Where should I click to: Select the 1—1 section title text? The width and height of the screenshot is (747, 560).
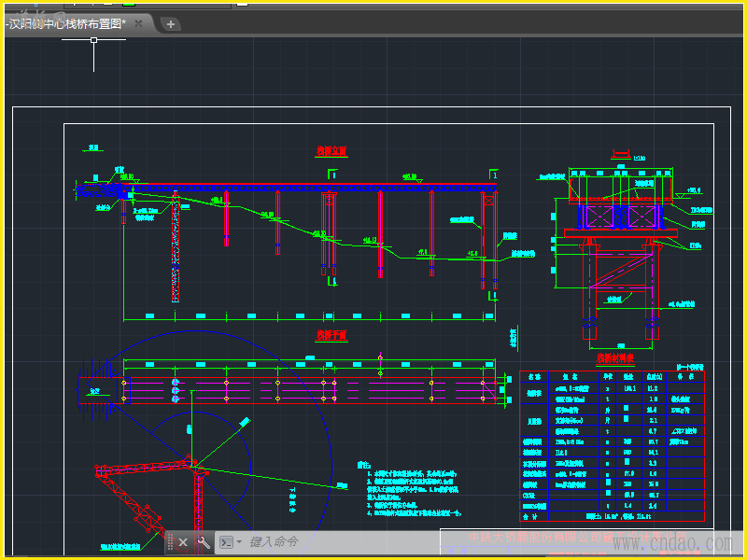point(621,153)
